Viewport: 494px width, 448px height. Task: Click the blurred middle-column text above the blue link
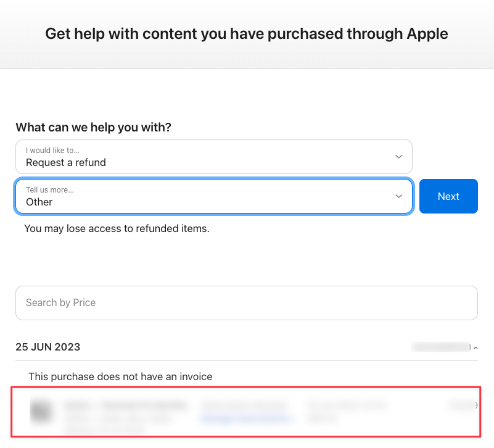click(244, 405)
